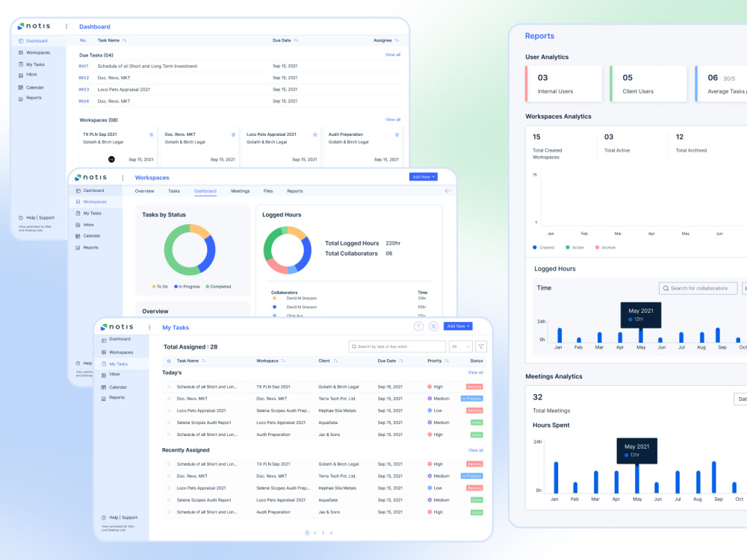747x560 pixels.
Task: Star the Audit Preparation workspace card
Action: (397, 134)
